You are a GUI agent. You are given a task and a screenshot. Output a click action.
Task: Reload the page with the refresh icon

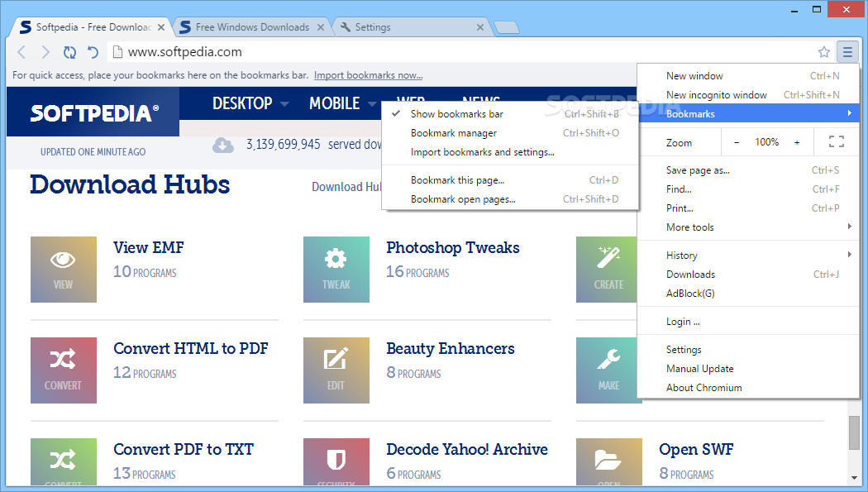click(x=69, y=52)
